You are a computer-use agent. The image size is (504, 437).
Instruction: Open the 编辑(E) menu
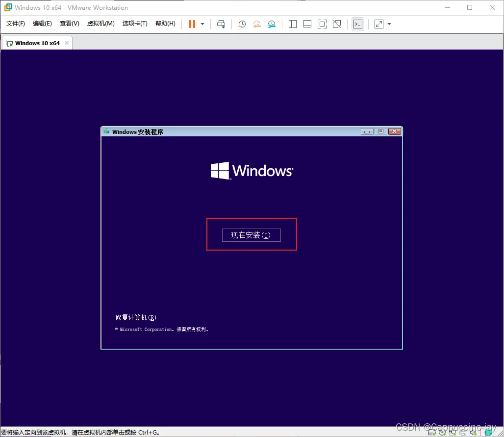click(42, 24)
